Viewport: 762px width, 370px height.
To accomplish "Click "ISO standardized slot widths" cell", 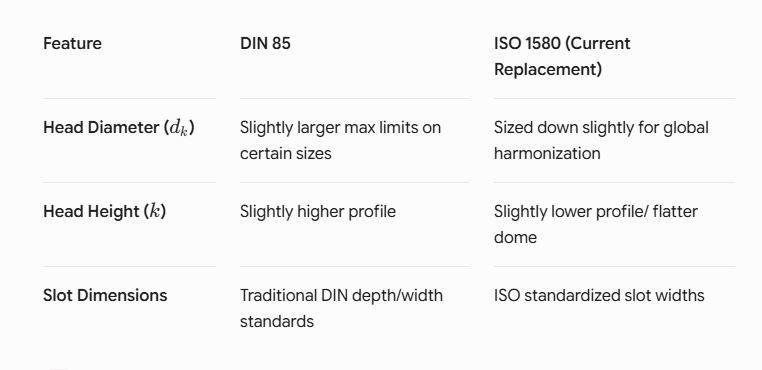I will click(599, 295).
